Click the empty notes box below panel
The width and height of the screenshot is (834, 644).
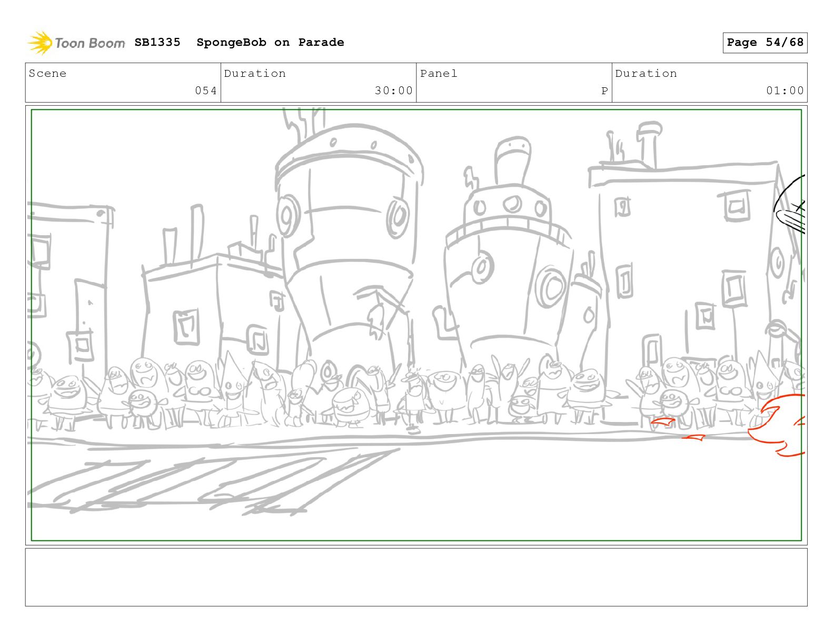[x=416, y=577]
